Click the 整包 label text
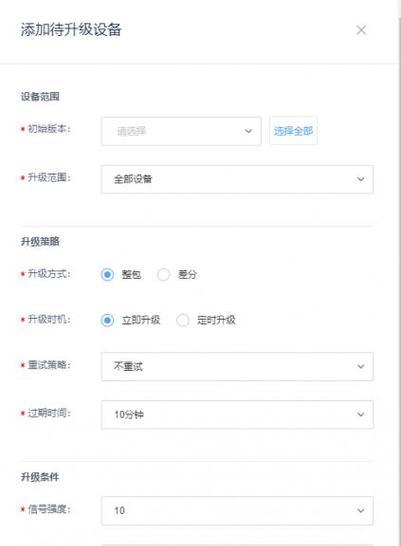401x546 pixels. 131,274
